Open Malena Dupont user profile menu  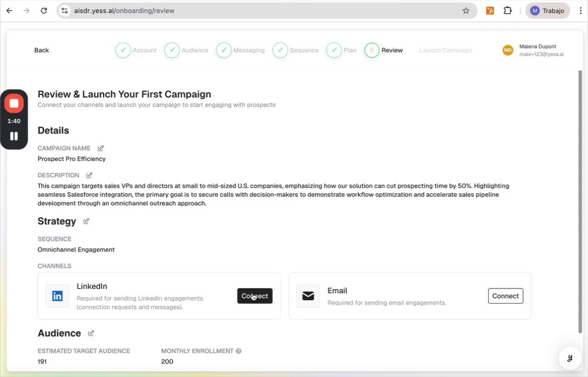(534, 50)
